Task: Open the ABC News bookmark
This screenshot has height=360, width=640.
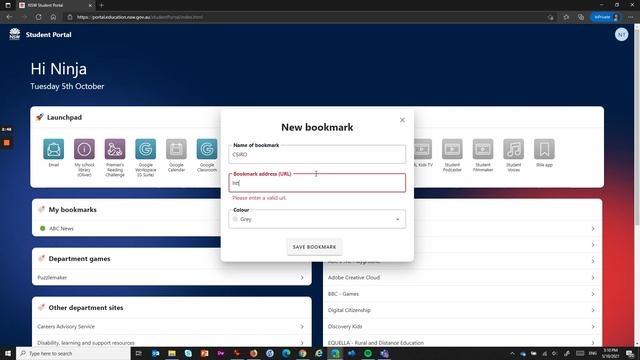Action: 61,229
